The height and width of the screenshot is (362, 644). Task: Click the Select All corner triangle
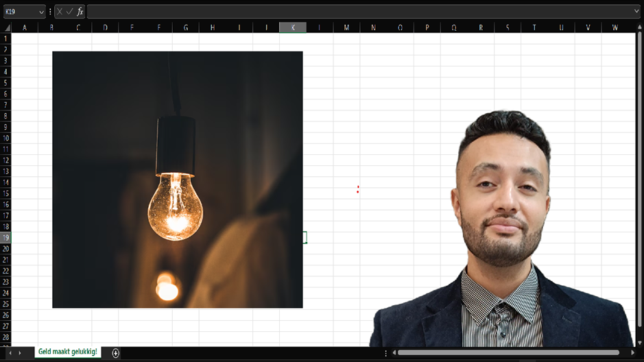click(7, 27)
